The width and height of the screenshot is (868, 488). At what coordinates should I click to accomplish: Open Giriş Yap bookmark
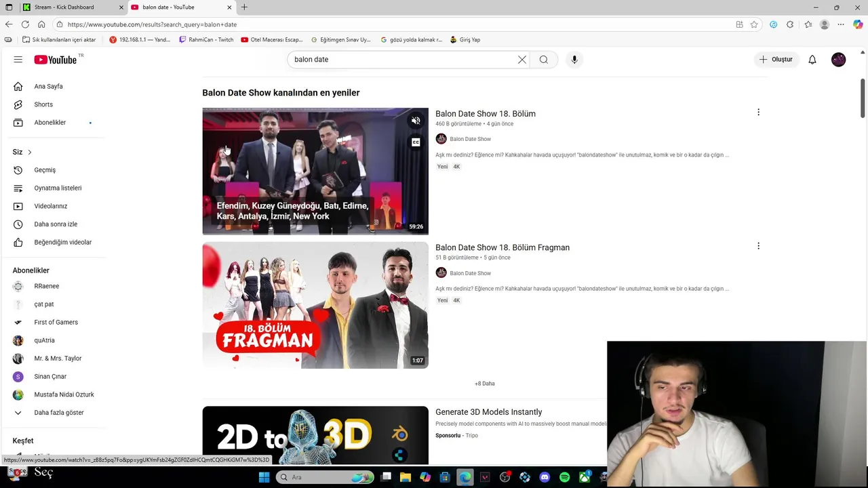465,40
